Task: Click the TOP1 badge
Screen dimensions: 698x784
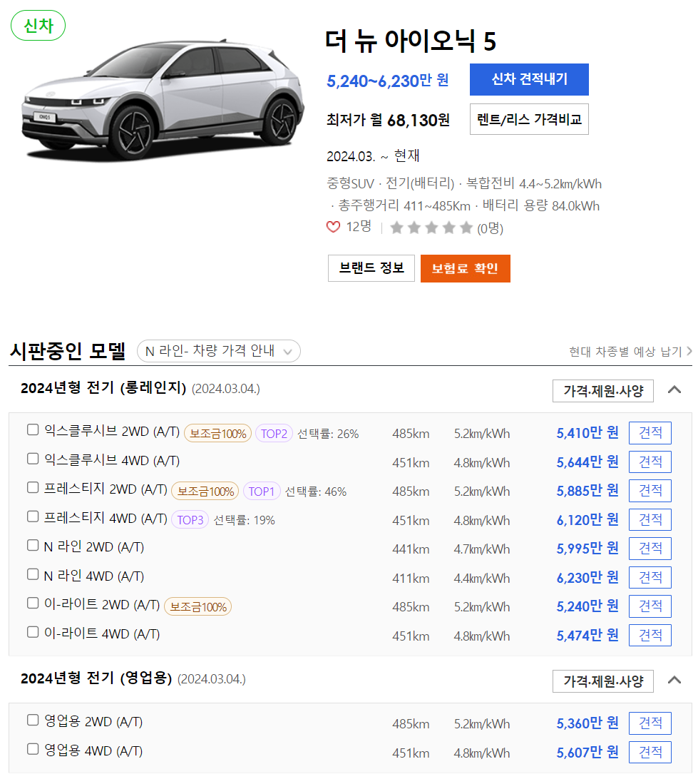Action: click(262, 492)
